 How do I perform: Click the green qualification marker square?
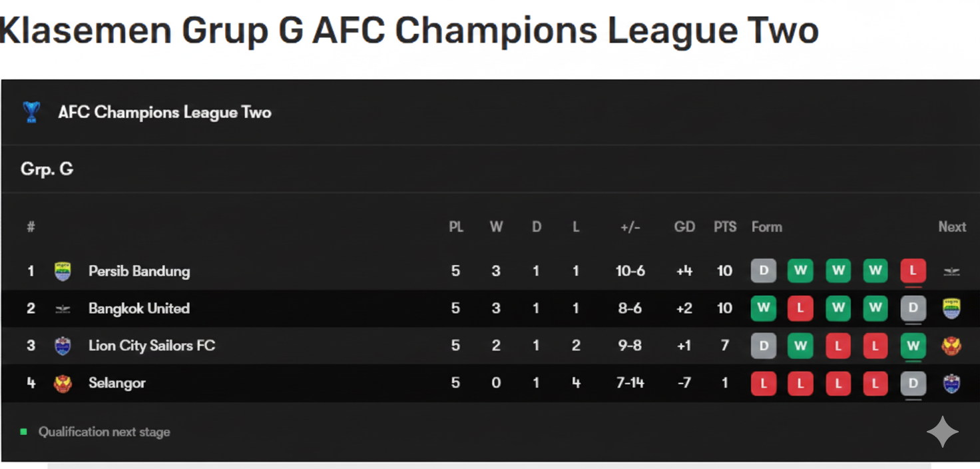coord(25,432)
